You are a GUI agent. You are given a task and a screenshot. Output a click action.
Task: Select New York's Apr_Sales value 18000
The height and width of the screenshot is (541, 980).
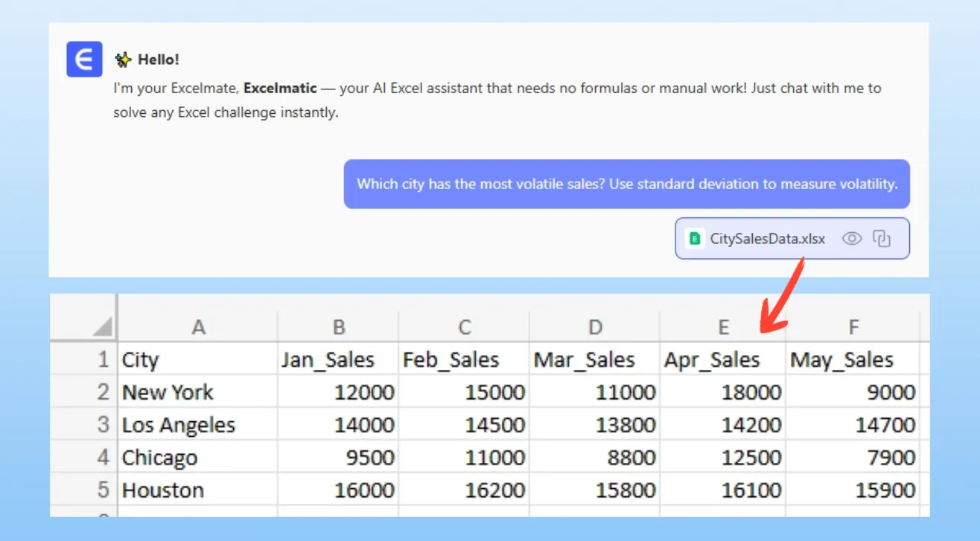click(x=722, y=392)
